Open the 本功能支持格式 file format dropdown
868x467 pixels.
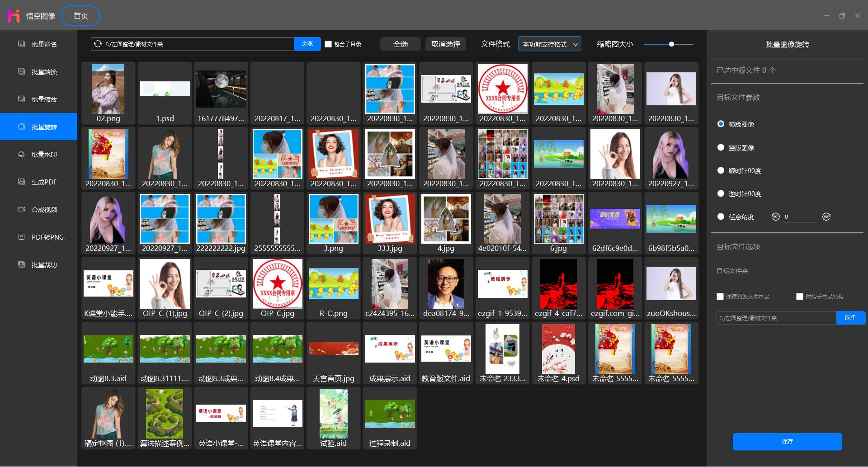[549, 44]
